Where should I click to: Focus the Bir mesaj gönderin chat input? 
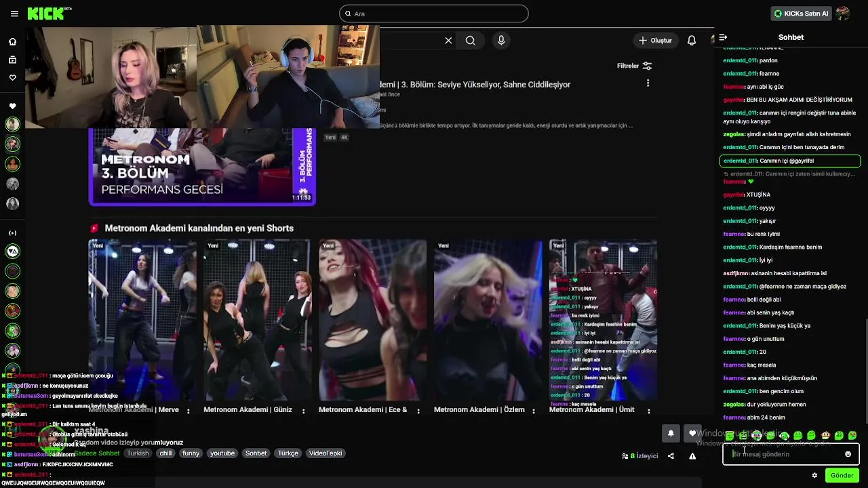click(791, 454)
